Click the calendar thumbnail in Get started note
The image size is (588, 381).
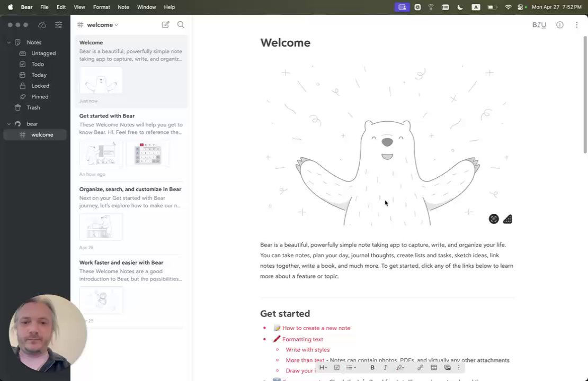147,153
